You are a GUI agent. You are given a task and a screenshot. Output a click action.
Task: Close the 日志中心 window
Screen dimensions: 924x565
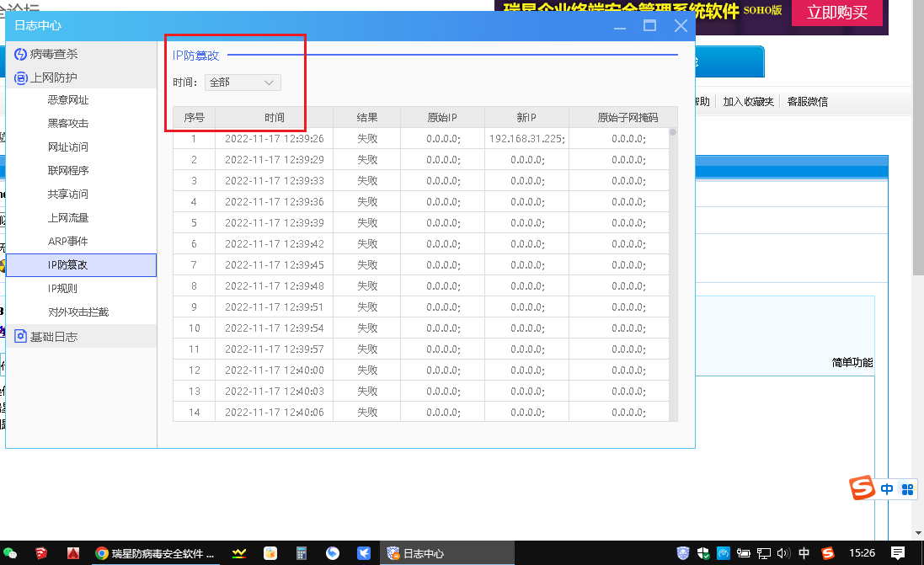(681, 26)
